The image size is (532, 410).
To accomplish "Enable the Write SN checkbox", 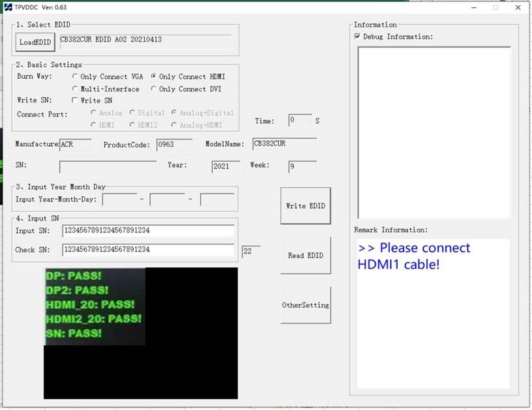I will coord(76,100).
